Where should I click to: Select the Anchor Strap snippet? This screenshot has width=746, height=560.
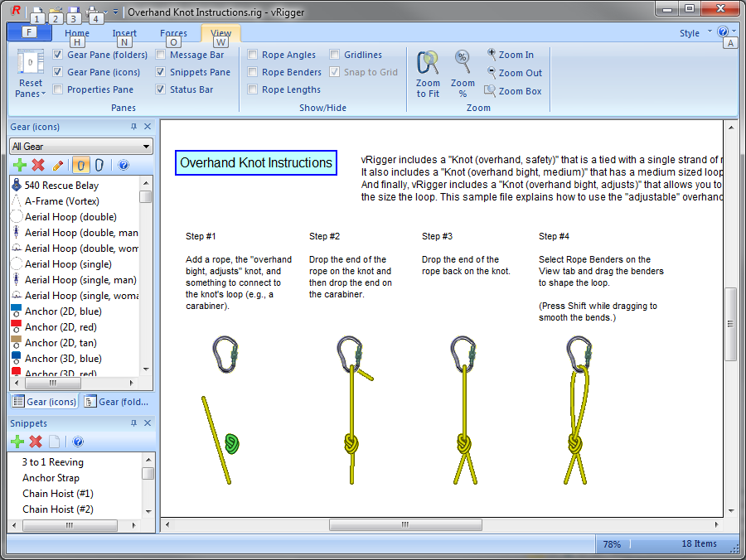pyautogui.click(x=51, y=478)
